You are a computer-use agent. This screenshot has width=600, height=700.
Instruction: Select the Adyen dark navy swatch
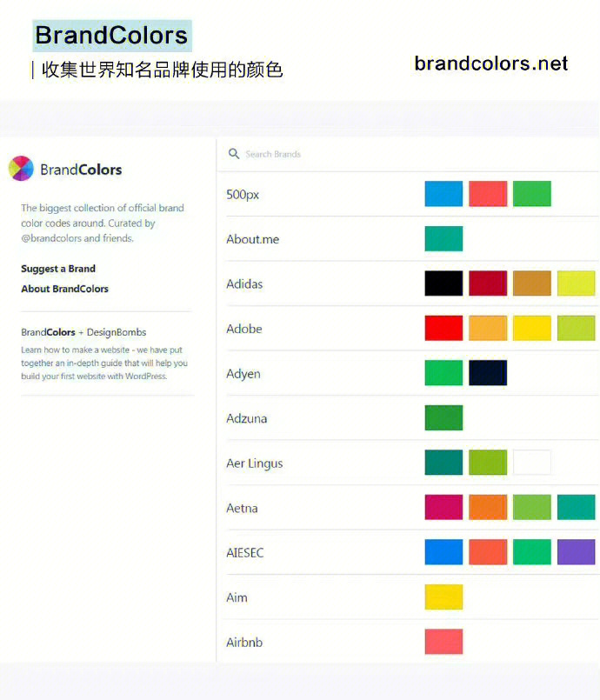488,373
